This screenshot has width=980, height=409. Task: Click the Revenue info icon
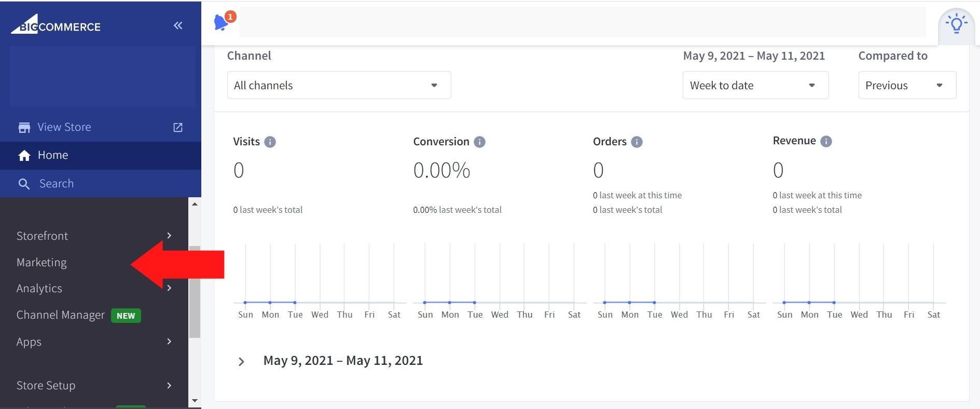(826, 141)
